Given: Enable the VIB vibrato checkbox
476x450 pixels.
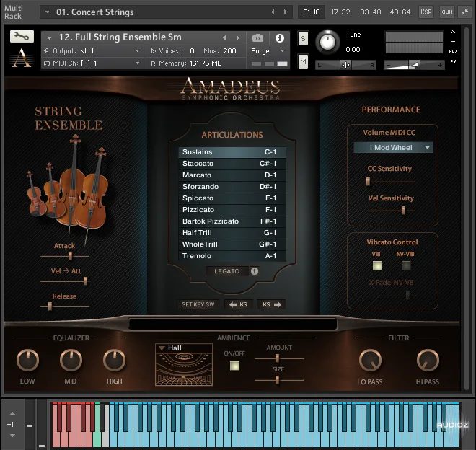Looking at the screenshot, I should (x=377, y=265).
